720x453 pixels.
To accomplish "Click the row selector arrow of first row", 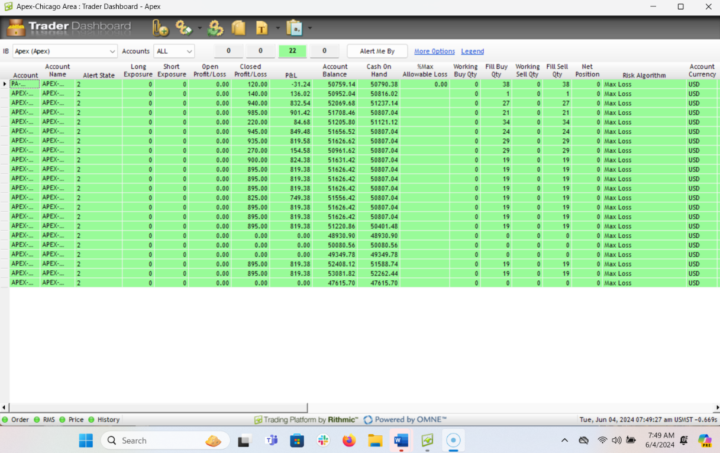I will pyautogui.click(x=5, y=84).
